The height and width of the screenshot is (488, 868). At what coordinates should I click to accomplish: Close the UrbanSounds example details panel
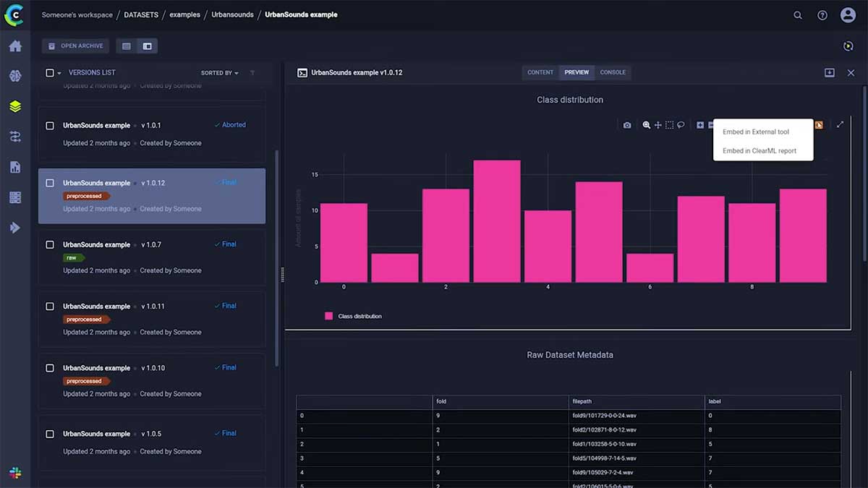click(x=851, y=73)
